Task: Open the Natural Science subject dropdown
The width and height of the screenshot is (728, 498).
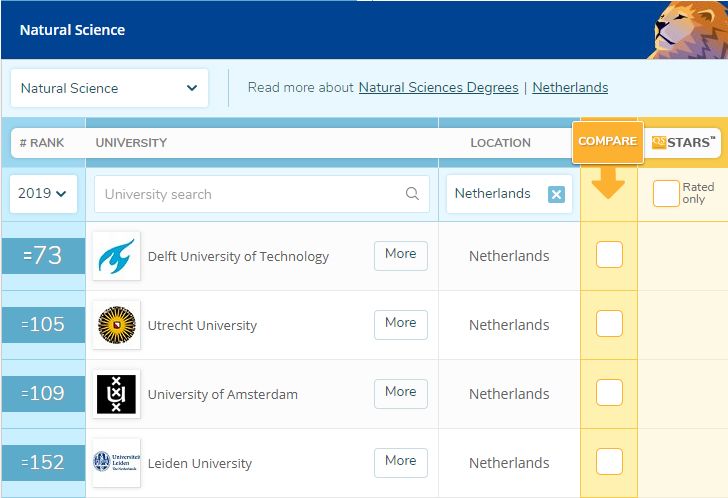Action: [109, 88]
